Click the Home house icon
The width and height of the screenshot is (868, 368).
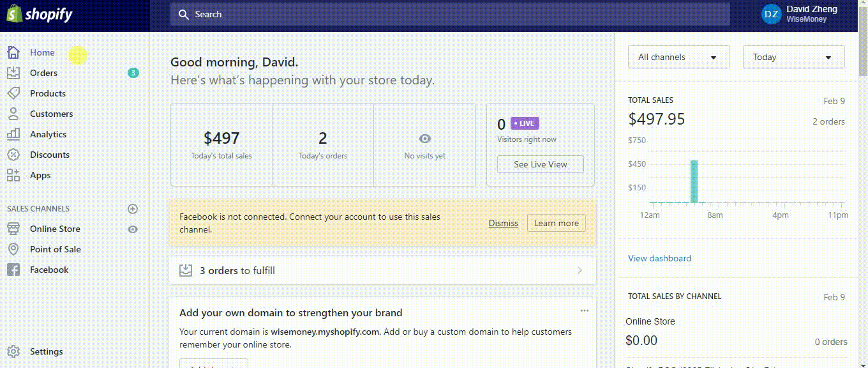click(x=13, y=52)
